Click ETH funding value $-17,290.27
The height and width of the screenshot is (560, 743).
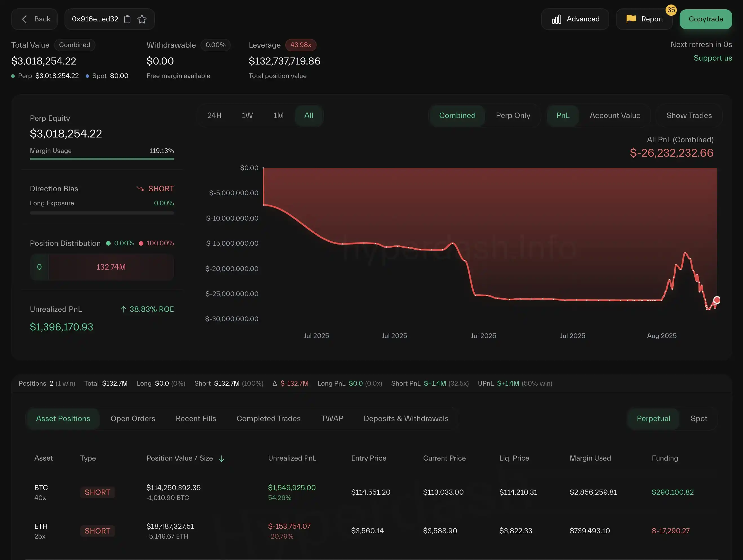(670, 531)
